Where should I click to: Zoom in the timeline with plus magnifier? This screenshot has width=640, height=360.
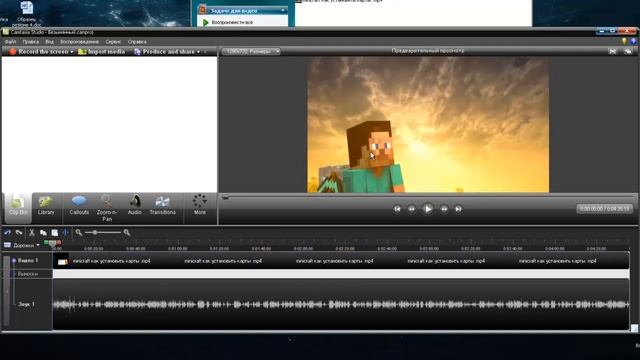tap(127, 232)
